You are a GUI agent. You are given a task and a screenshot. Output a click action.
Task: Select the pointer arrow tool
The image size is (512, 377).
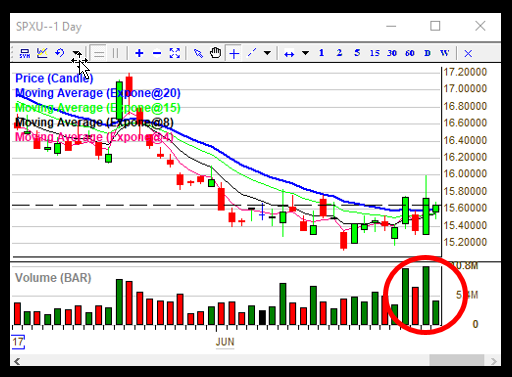(x=198, y=53)
